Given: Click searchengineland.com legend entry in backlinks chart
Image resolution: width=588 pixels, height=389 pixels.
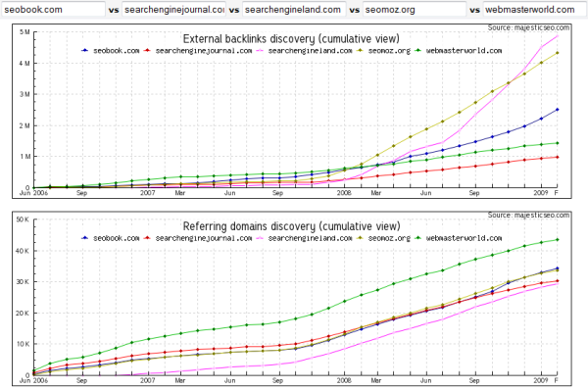Looking at the screenshot, I should [304, 51].
